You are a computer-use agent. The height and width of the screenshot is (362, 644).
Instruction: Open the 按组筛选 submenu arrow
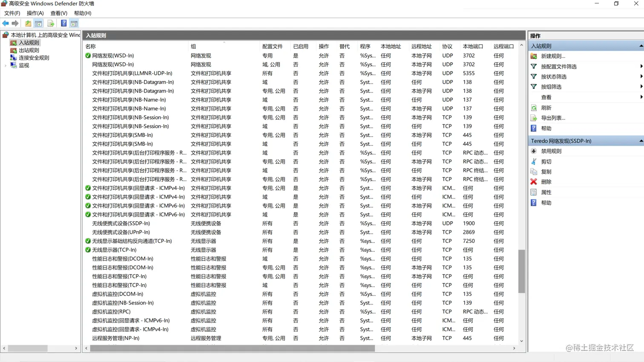pos(641,87)
